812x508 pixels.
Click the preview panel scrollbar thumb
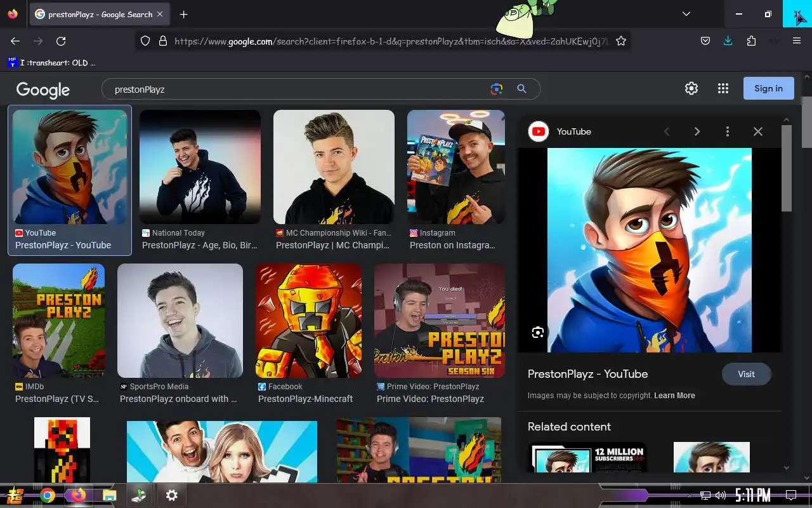tap(787, 168)
